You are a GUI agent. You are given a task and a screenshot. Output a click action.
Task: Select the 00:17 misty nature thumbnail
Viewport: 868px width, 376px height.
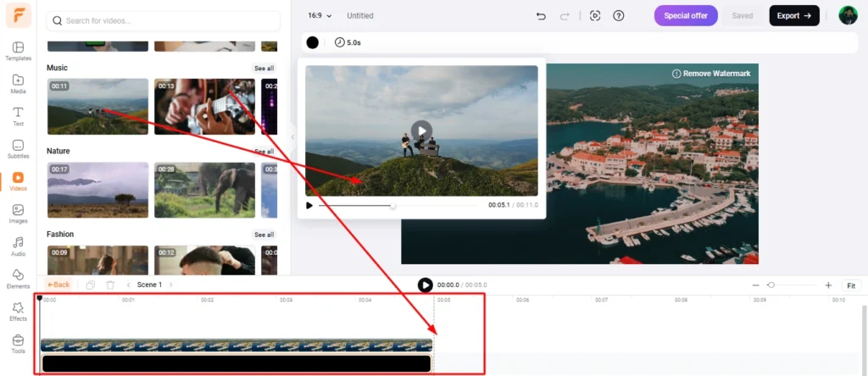[97, 190]
